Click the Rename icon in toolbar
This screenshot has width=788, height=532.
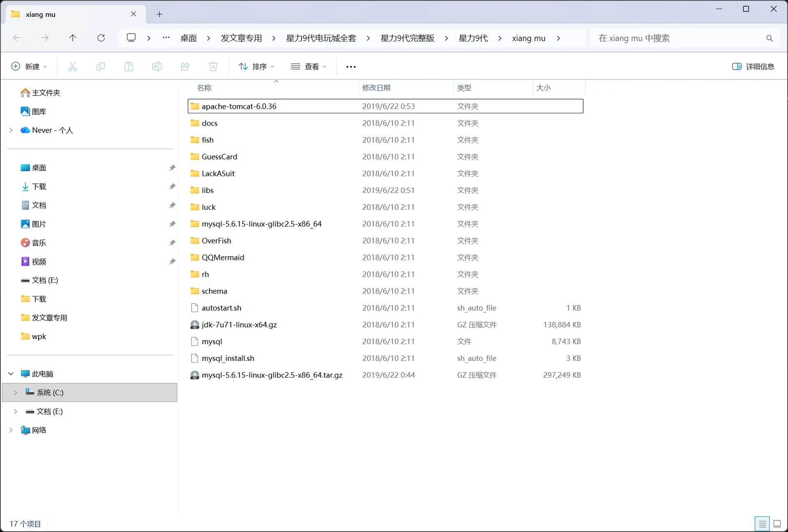(x=157, y=66)
